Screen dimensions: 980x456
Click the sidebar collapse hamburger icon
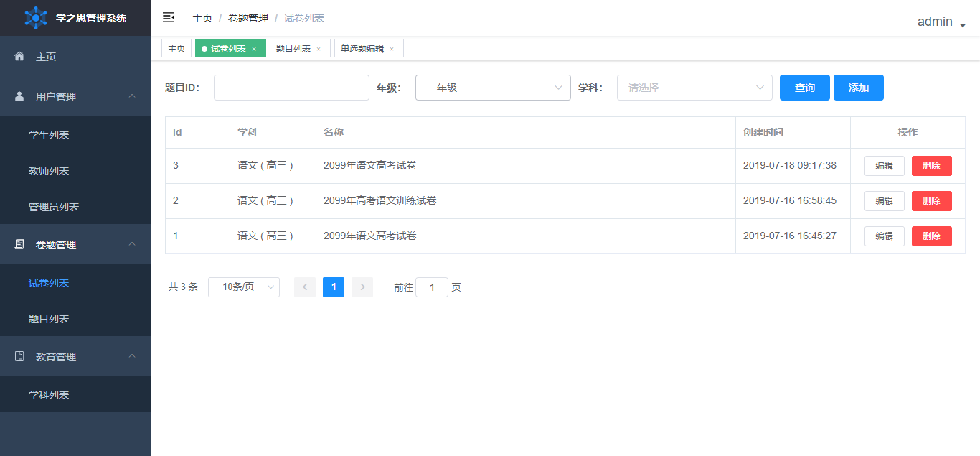[169, 18]
